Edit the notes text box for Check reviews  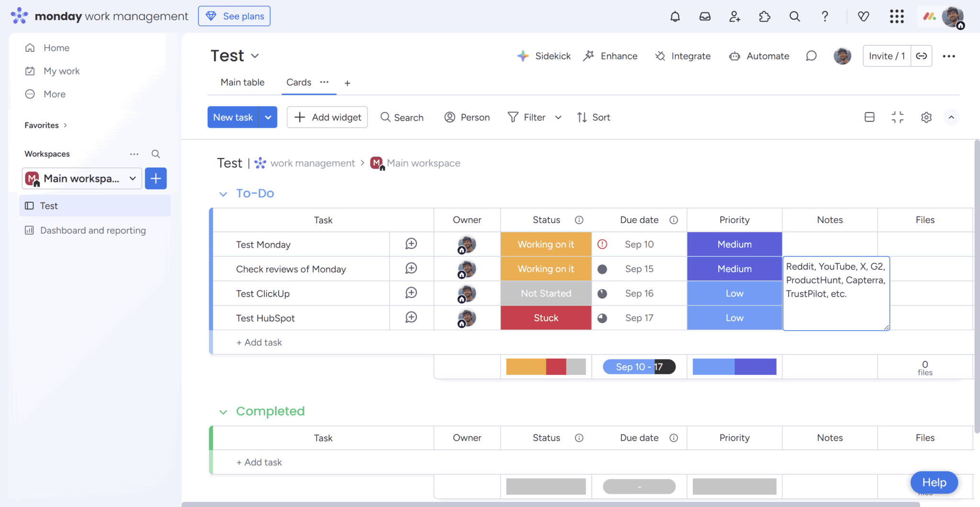(836, 293)
